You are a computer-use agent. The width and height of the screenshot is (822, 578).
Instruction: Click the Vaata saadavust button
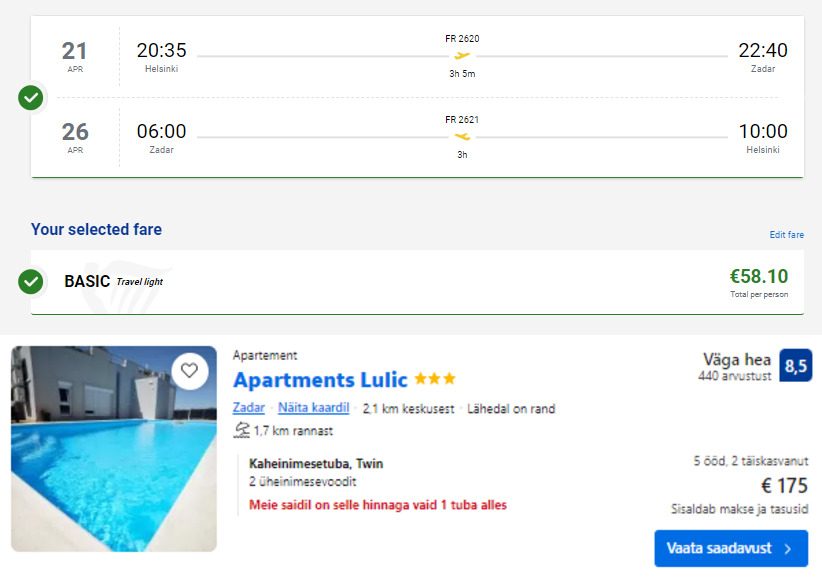(x=731, y=548)
